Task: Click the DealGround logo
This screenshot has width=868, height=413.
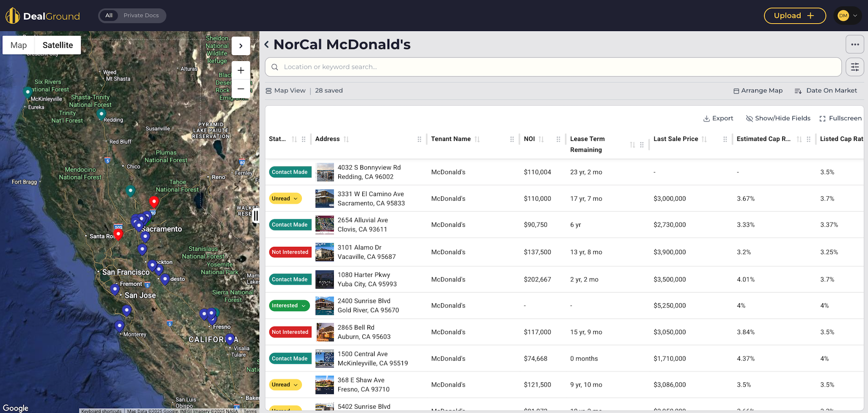Action: coord(42,16)
